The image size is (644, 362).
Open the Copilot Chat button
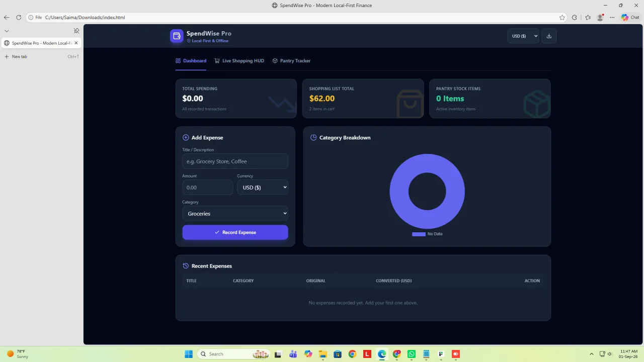coord(630,18)
